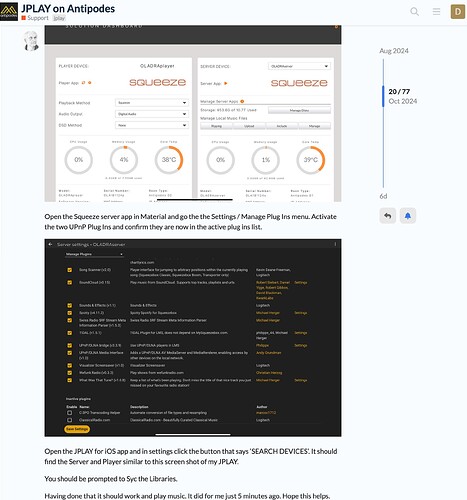
Task: Enable the ClassicalRadio.com inactive plugin checkbox
Action: click(x=70, y=420)
